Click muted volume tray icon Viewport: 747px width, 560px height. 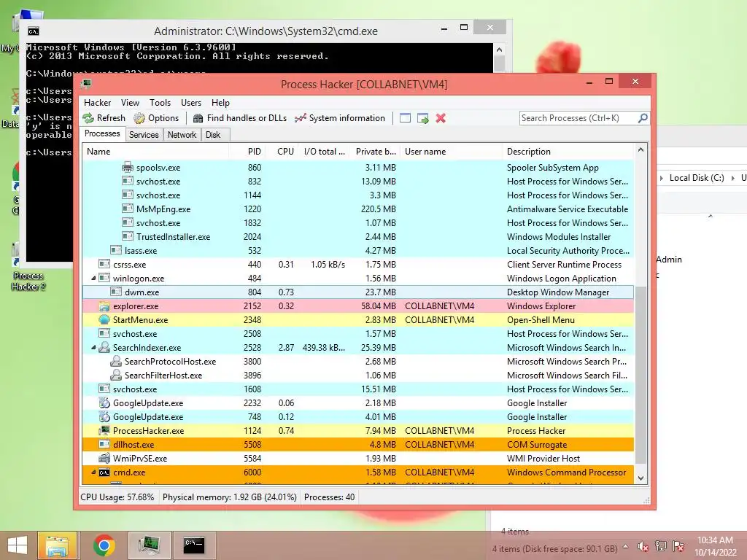643,546
